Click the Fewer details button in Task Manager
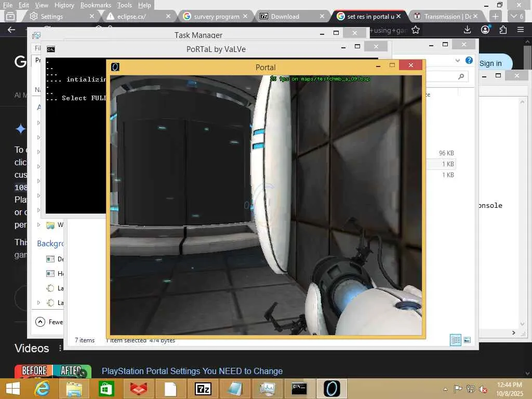The height and width of the screenshot is (399, 532). [x=49, y=322]
